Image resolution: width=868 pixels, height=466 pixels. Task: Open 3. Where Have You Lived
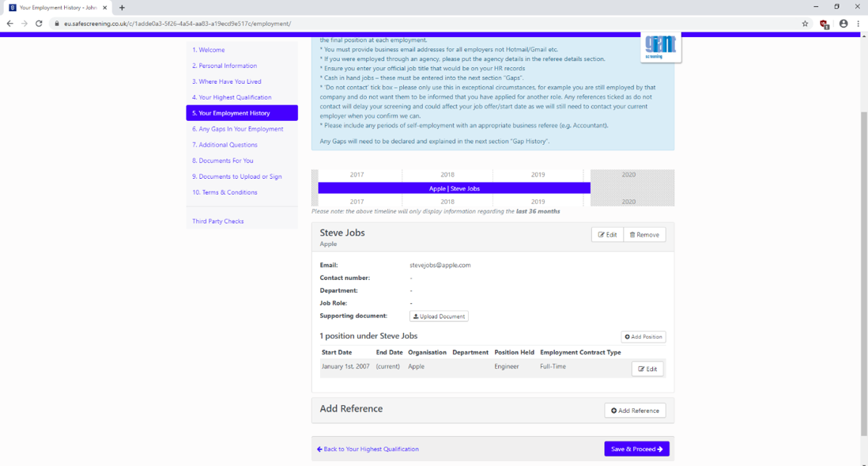coord(226,81)
